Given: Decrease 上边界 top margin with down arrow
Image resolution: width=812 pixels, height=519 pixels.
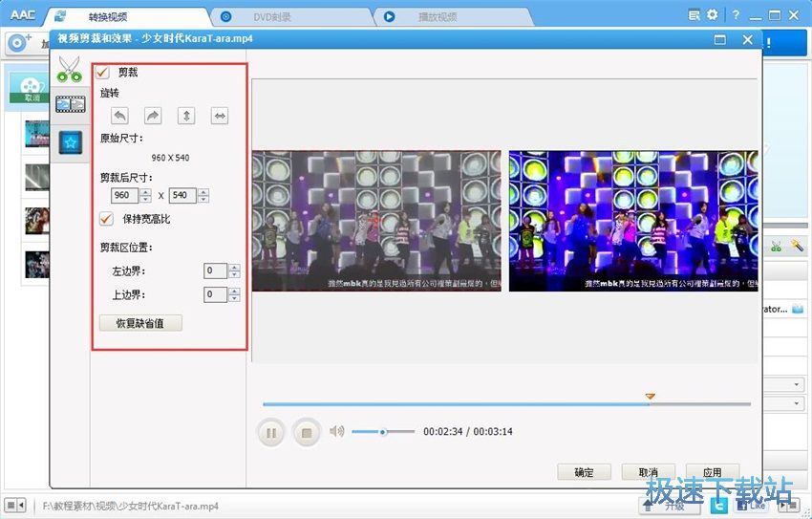Looking at the screenshot, I should point(235,298).
